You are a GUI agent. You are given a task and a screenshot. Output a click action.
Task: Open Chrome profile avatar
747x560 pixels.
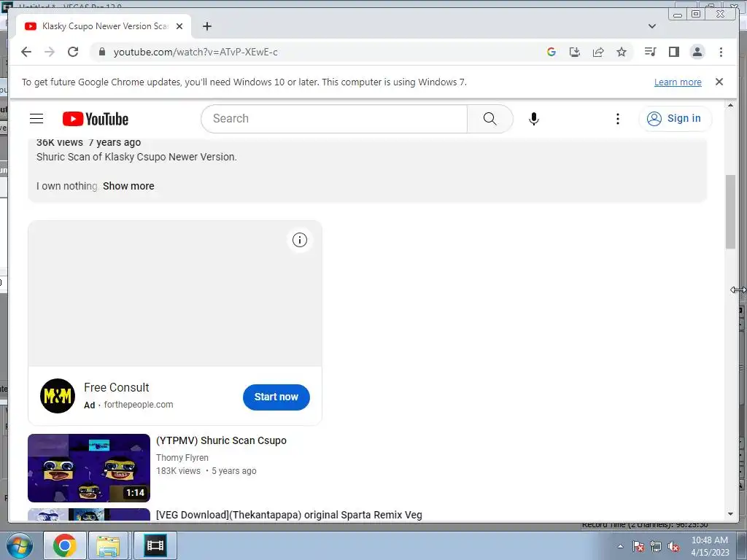[697, 52]
